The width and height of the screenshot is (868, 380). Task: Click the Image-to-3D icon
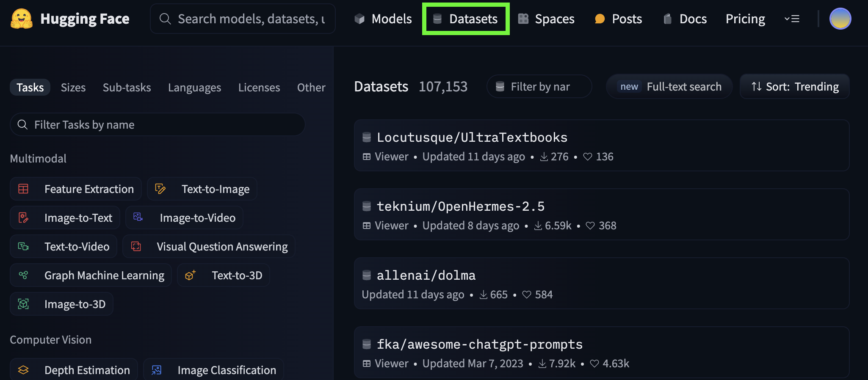click(23, 304)
